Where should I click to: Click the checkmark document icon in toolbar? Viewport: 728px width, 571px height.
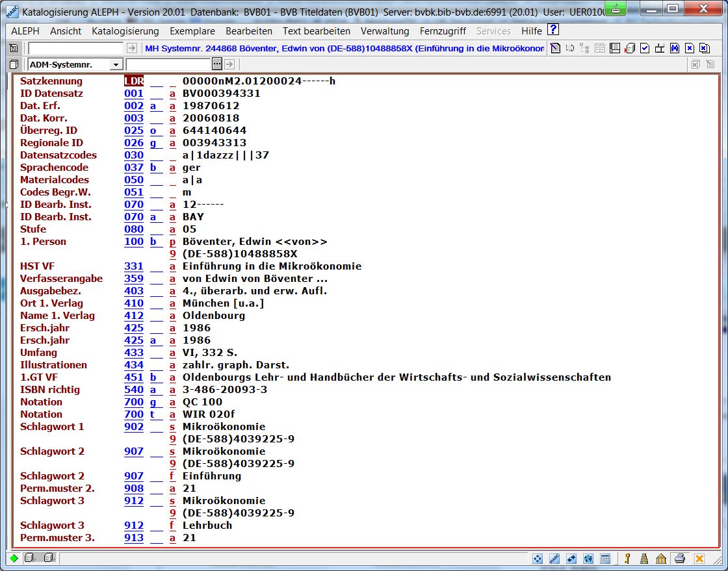645,48
